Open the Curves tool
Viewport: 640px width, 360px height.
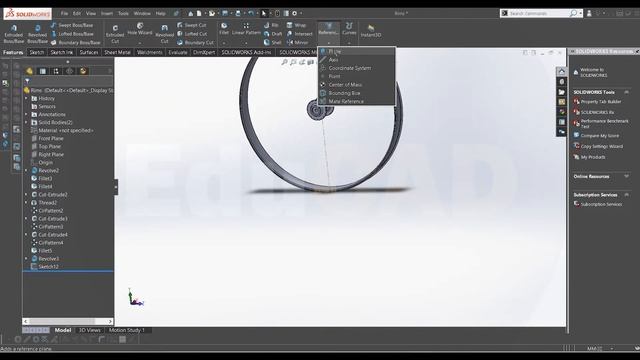(x=349, y=29)
